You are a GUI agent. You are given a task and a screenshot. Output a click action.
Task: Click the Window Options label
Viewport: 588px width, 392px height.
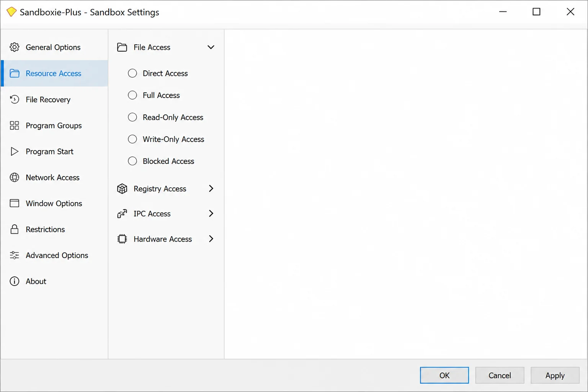tap(54, 203)
